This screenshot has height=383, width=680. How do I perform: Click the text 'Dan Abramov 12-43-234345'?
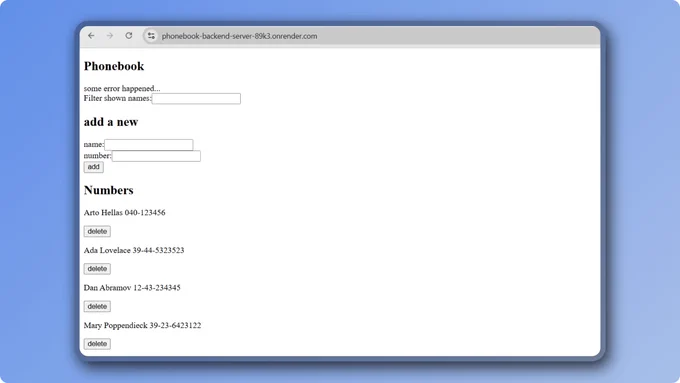click(x=132, y=288)
